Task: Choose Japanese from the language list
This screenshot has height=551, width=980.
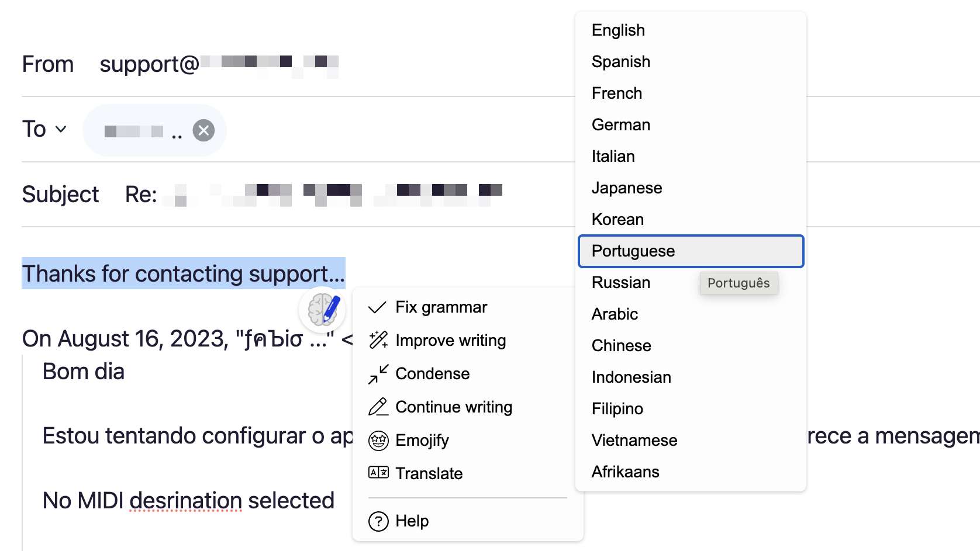Action: (627, 188)
